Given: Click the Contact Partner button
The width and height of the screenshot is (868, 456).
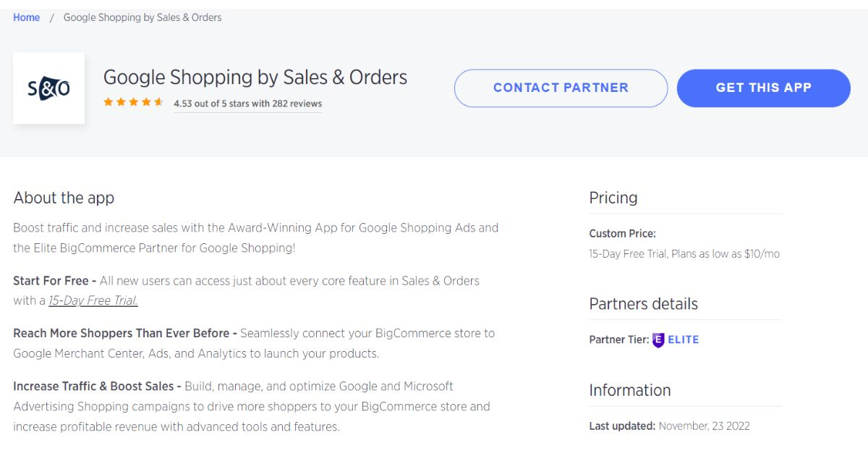Looking at the screenshot, I should (x=561, y=88).
